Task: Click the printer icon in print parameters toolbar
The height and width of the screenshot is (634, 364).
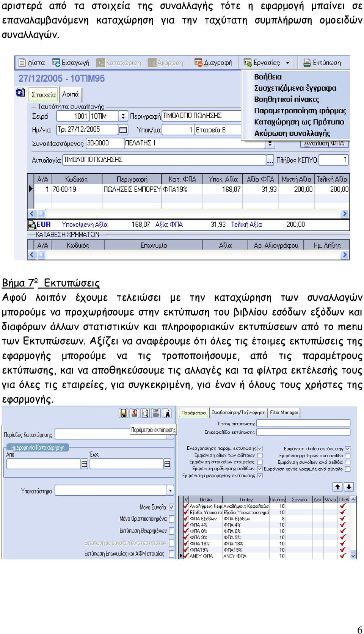Action: pos(156,413)
